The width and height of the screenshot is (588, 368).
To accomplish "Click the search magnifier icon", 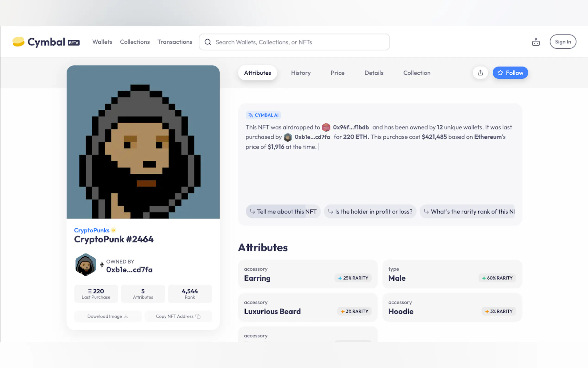I will tap(208, 42).
